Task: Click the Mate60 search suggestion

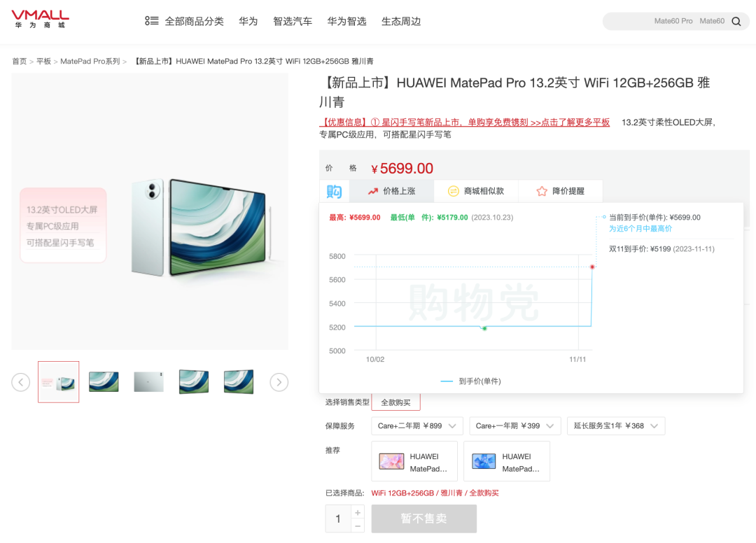Action: [x=712, y=21]
